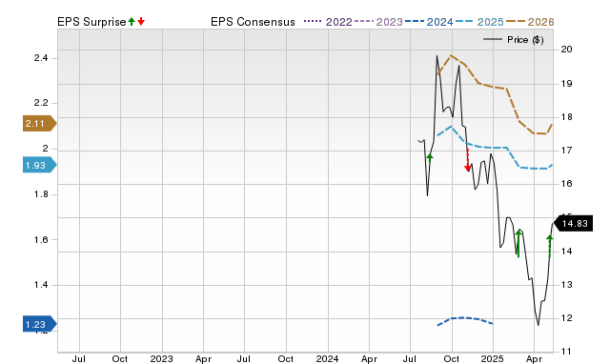Select the 2025 EPS consensus legend entry
Viewport: 610px width, 364px height.
point(479,22)
